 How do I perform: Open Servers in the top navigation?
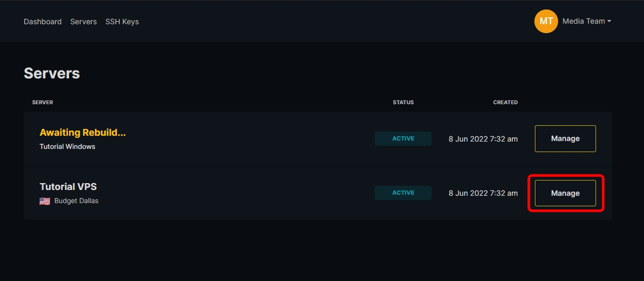click(x=83, y=22)
